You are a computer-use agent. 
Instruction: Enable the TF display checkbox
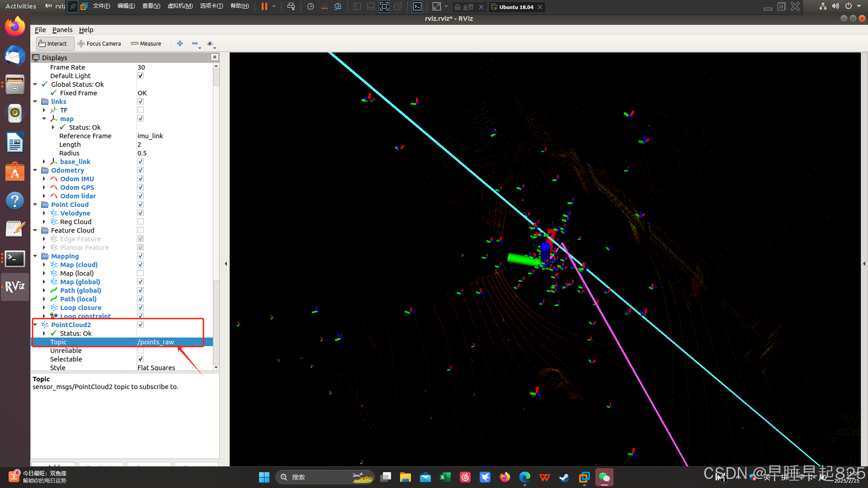point(141,110)
